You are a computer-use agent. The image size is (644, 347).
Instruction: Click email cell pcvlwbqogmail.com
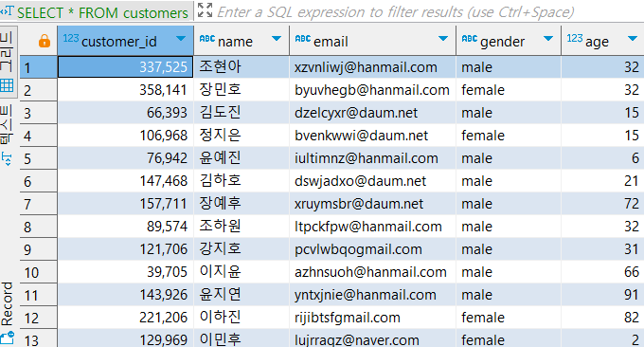pos(372,249)
